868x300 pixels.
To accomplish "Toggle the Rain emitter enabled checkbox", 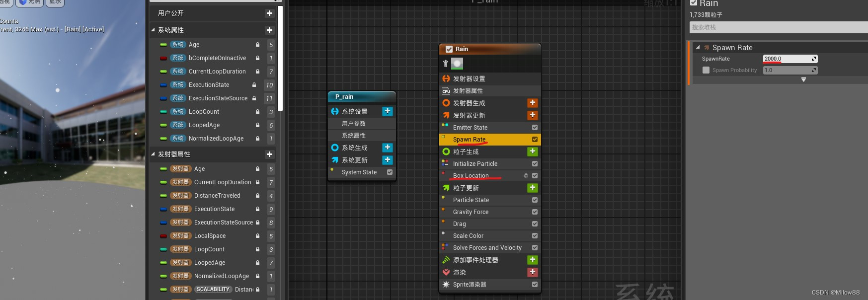I will [449, 49].
